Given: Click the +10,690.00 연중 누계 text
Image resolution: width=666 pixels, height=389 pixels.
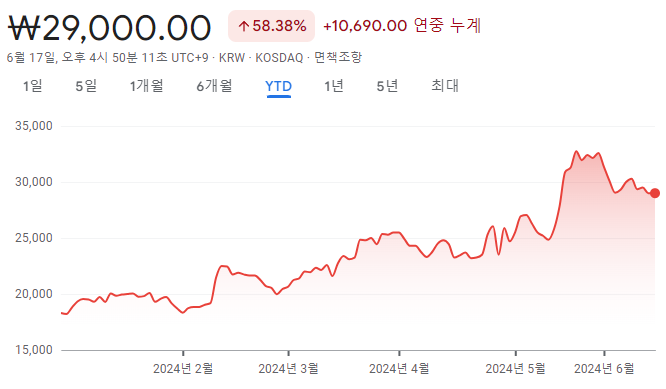Looking at the screenshot, I should point(402,25).
